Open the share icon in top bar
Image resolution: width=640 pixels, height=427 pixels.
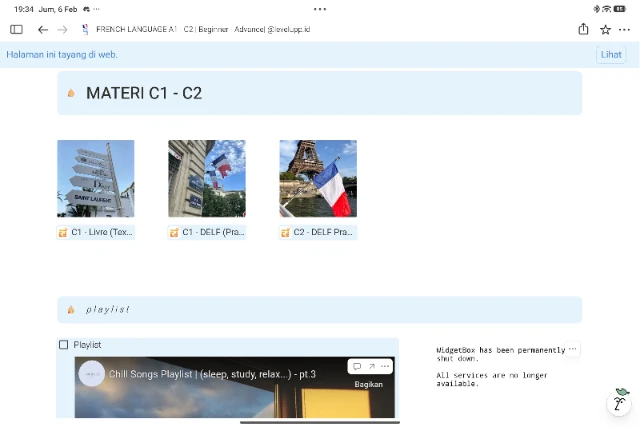(x=583, y=29)
